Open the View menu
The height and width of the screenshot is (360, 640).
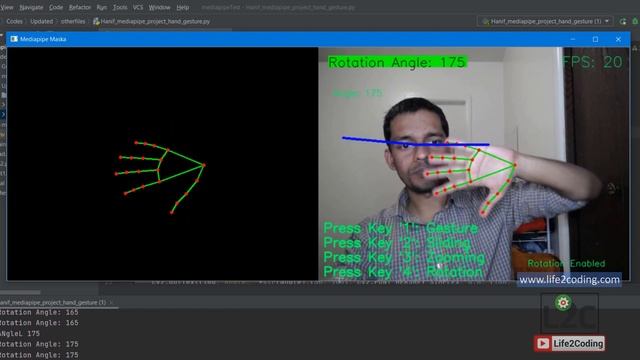7,7
